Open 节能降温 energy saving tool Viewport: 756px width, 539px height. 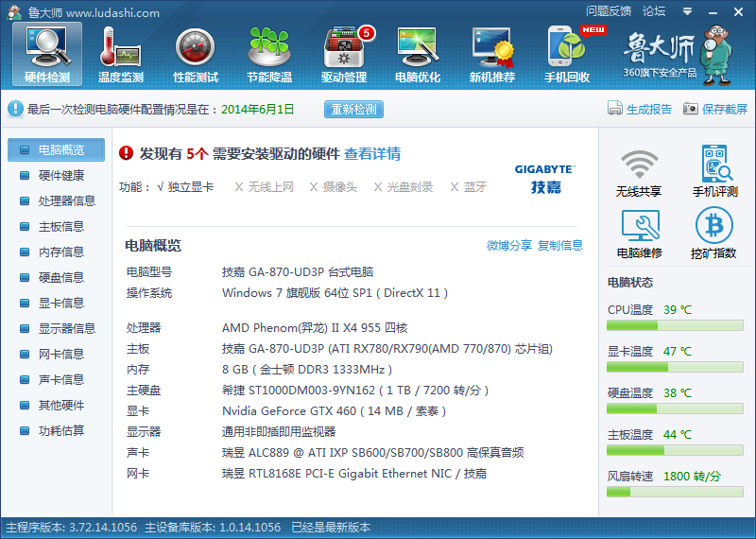[x=269, y=54]
